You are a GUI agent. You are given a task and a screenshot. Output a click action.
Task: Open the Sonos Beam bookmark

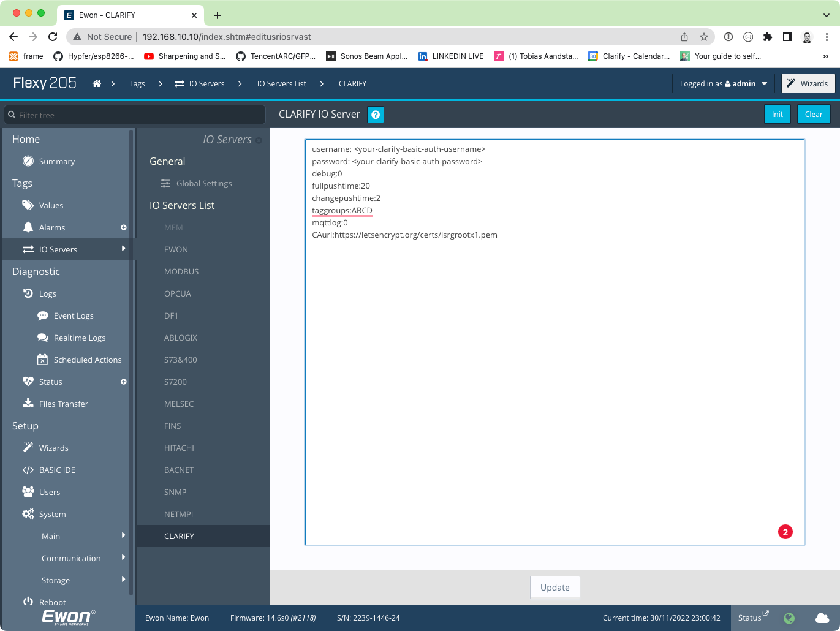(366, 56)
